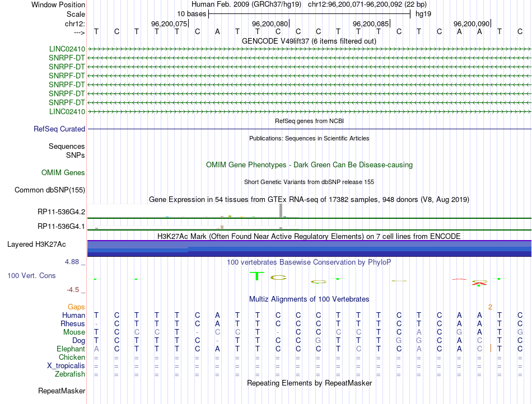Viewport: 532px width, 404px height.
Task: Select the Zebrafish alignment row label
Action: (70, 374)
